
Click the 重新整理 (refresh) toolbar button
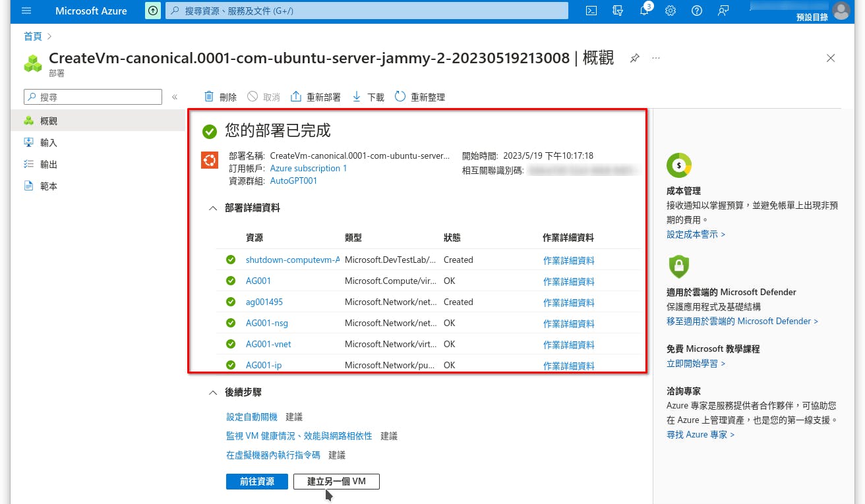(420, 97)
